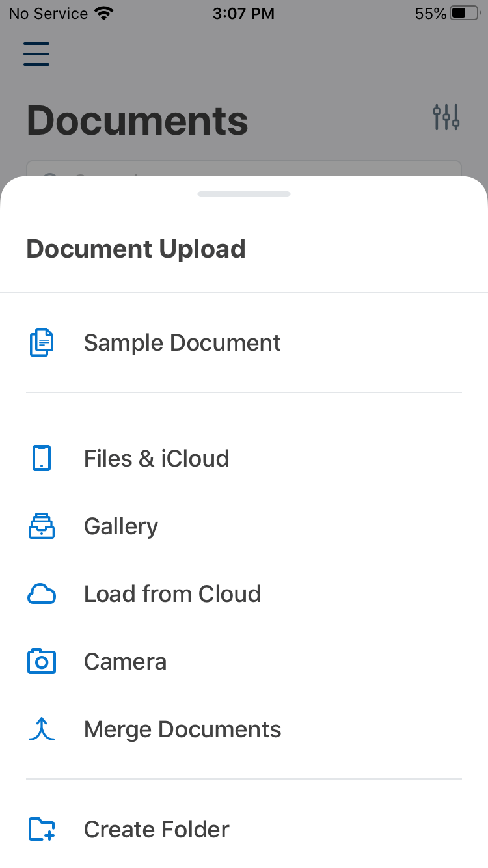The height and width of the screenshot is (868, 488).
Task: Choose the Camera text label
Action: point(125,662)
